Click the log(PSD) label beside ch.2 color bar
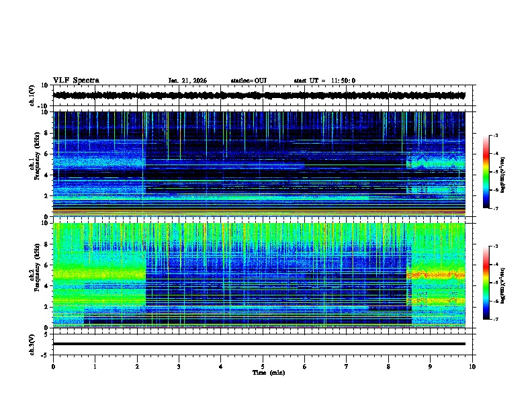The width and height of the screenshot is (532, 411). pos(503,285)
